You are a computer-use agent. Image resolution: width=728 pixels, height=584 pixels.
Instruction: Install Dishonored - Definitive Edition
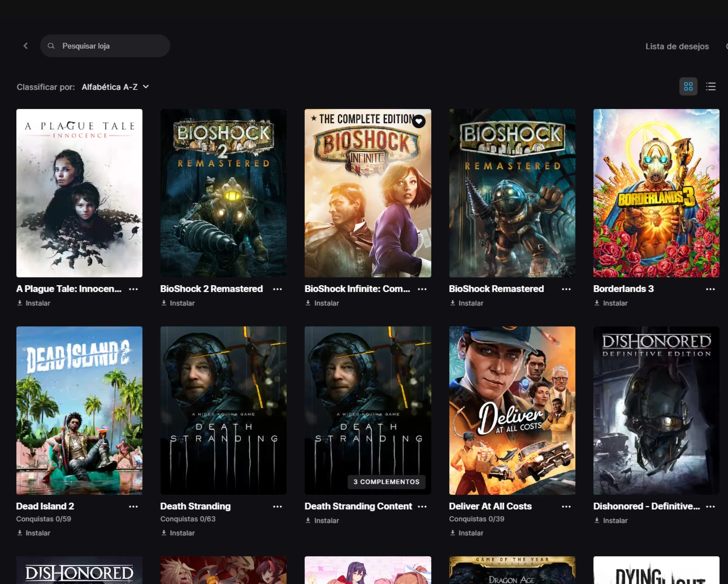pos(610,521)
